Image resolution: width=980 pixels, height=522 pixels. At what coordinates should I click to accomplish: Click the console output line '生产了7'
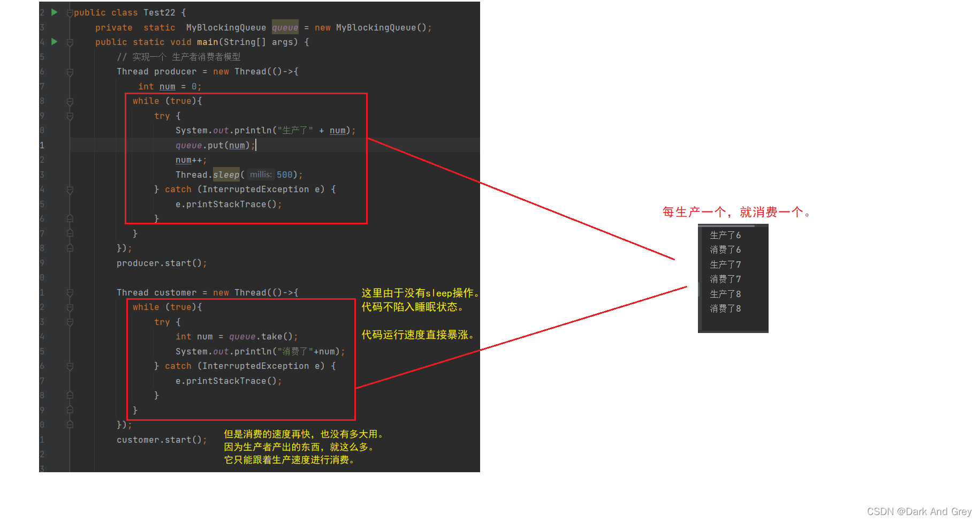point(725,264)
